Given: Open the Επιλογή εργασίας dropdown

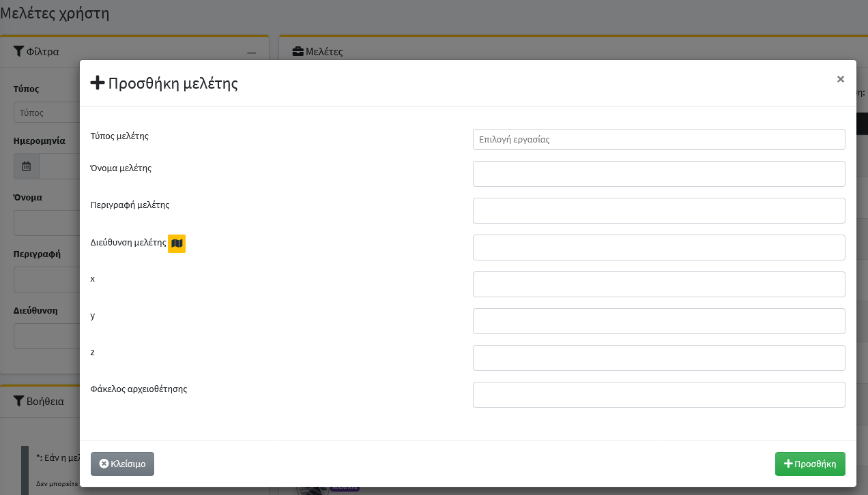Looking at the screenshot, I should coord(659,140).
